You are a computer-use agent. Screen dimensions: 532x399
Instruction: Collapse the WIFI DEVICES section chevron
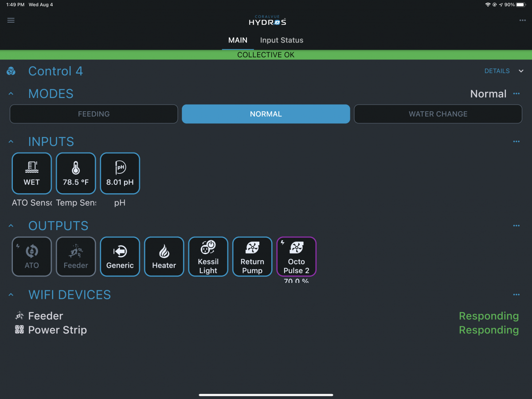[x=11, y=294]
